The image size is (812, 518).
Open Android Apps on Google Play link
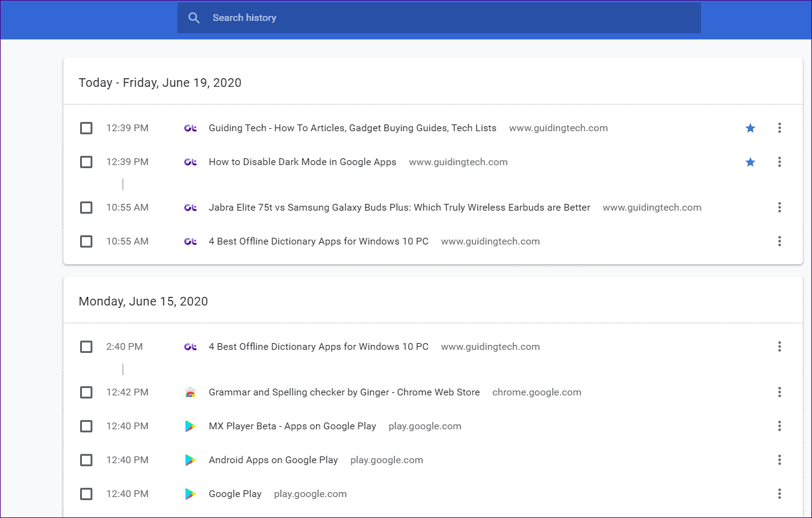(x=274, y=460)
